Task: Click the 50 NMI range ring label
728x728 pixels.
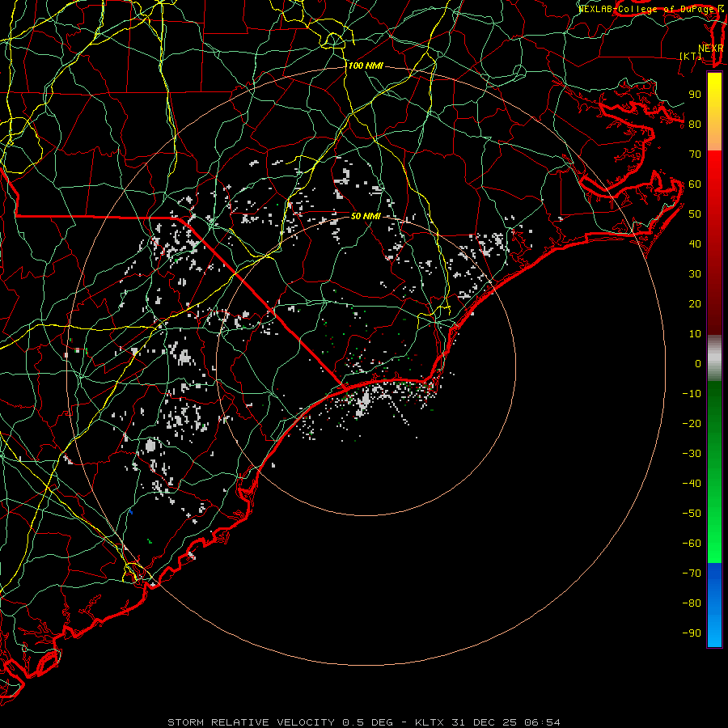Action: (365, 216)
